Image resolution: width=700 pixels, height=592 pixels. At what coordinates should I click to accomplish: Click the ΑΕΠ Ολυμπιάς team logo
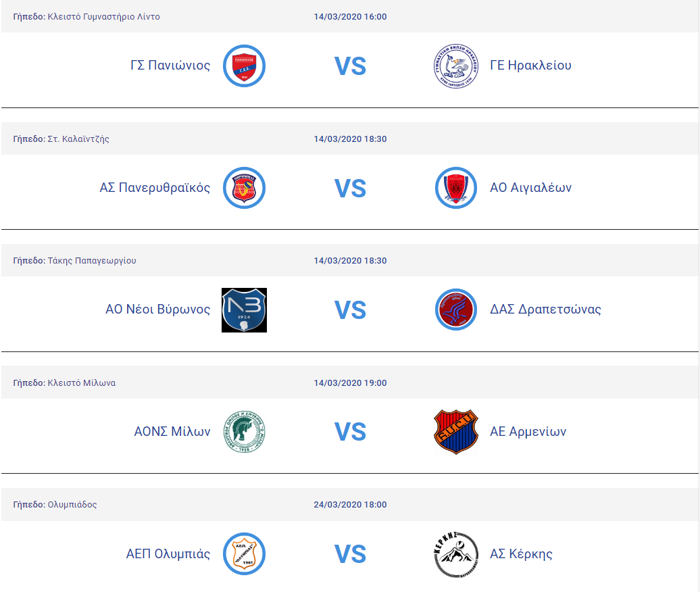[x=244, y=554]
